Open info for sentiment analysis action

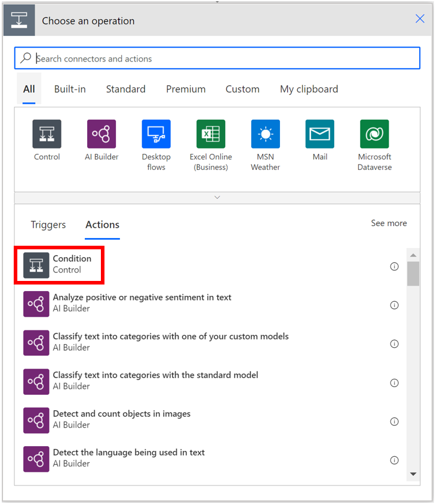394,305
